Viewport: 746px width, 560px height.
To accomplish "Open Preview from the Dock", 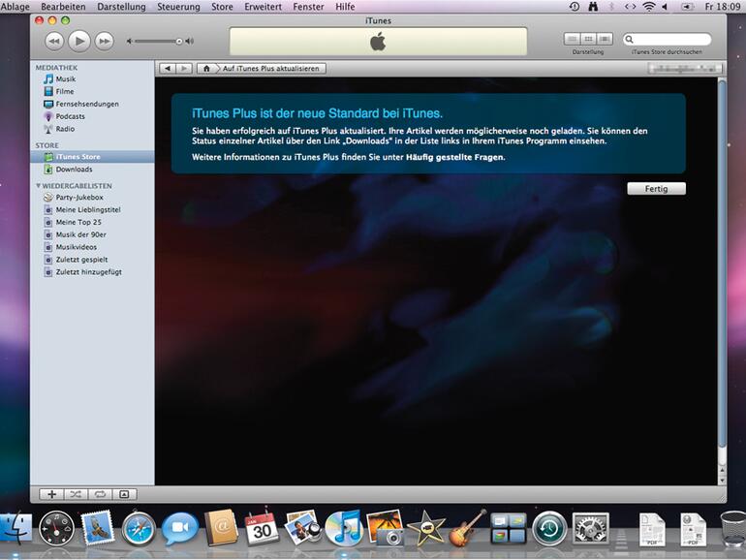I will pos(302,527).
